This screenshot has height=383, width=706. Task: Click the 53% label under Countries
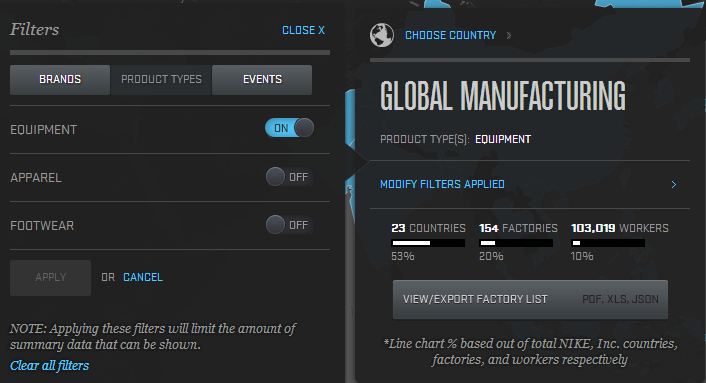(x=403, y=256)
